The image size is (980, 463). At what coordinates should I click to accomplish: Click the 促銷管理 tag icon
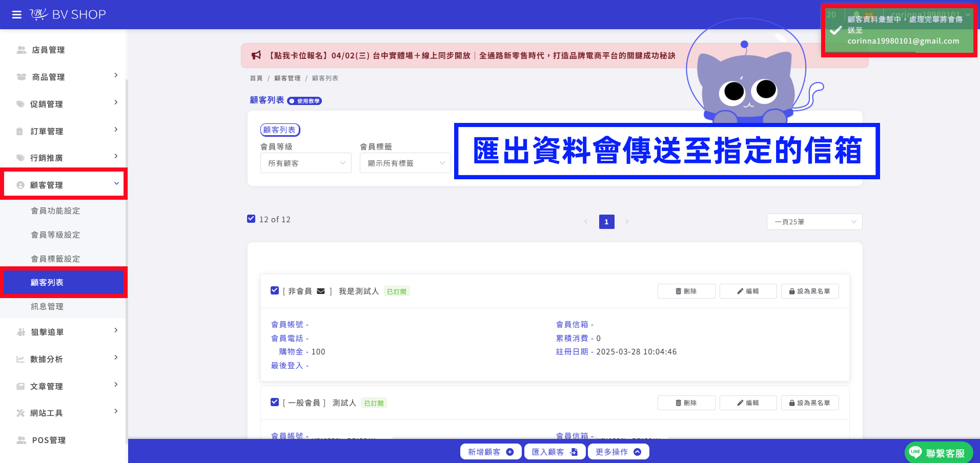[x=21, y=104]
